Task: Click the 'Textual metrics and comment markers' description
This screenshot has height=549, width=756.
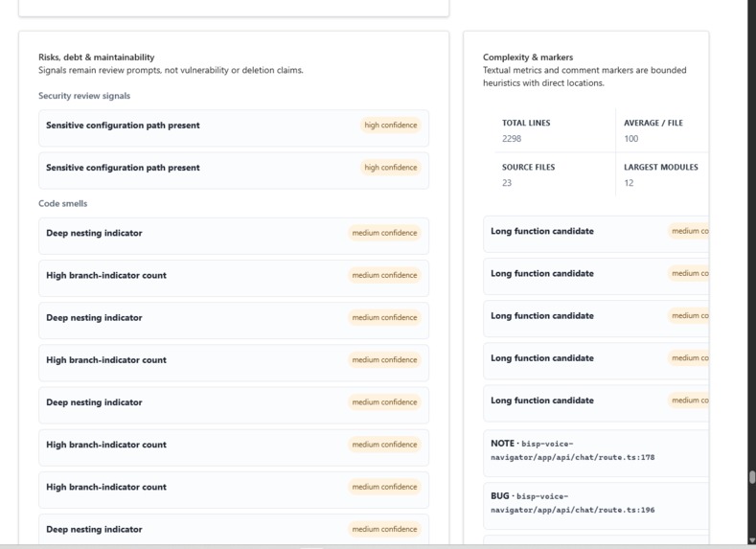Action: point(584,77)
